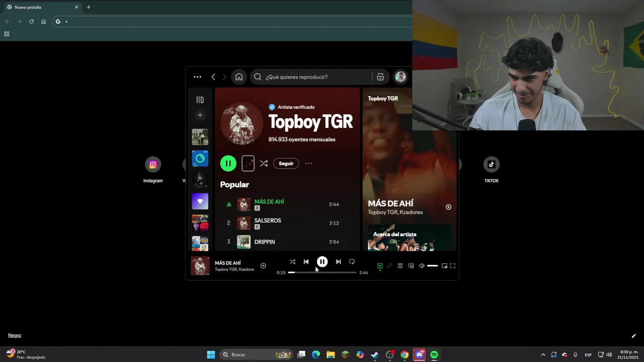
Task: Open the play queue
Action: coord(400,266)
